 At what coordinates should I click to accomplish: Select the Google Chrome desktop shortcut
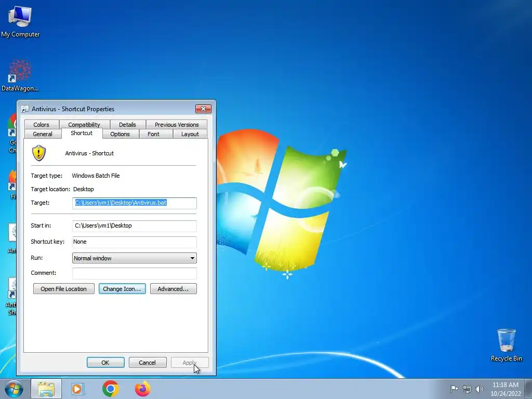coord(11,133)
